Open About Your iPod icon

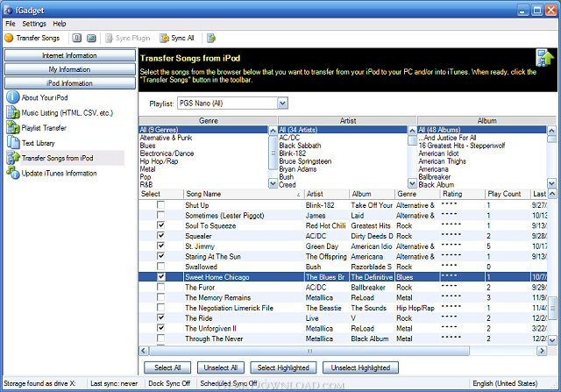[13, 96]
